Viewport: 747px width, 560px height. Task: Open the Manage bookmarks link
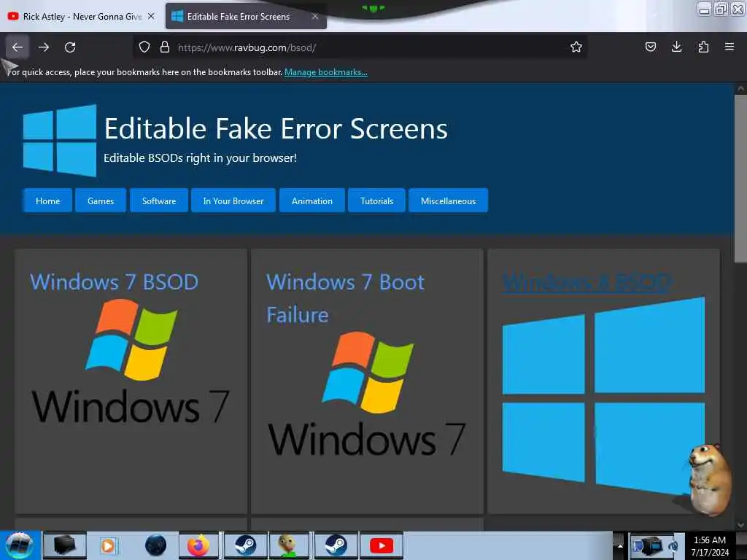pos(326,72)
